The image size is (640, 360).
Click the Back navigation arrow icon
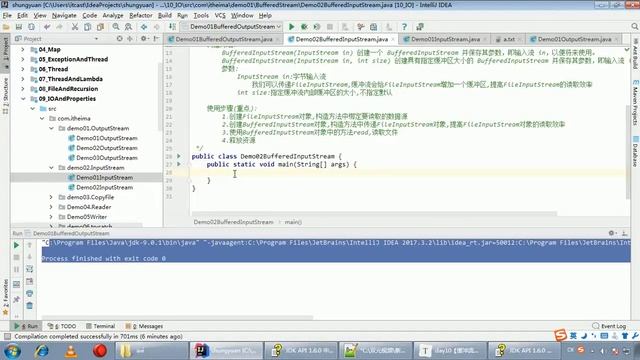(x=144, y=27)
